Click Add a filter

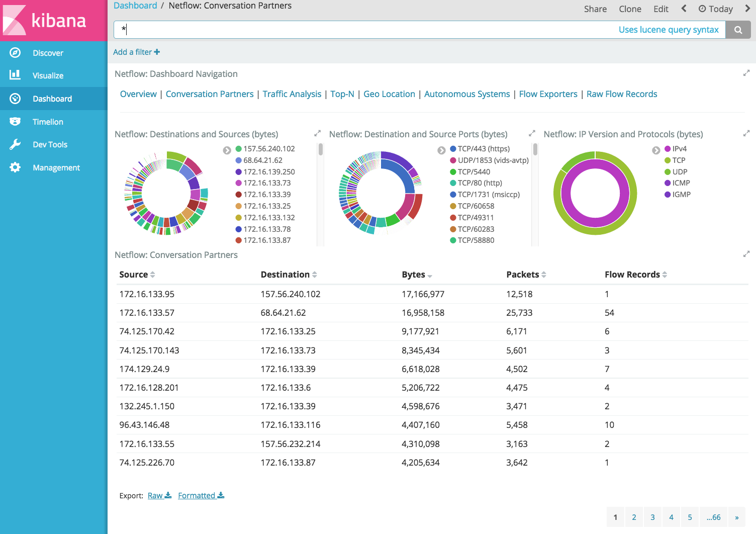coord(136,52)
